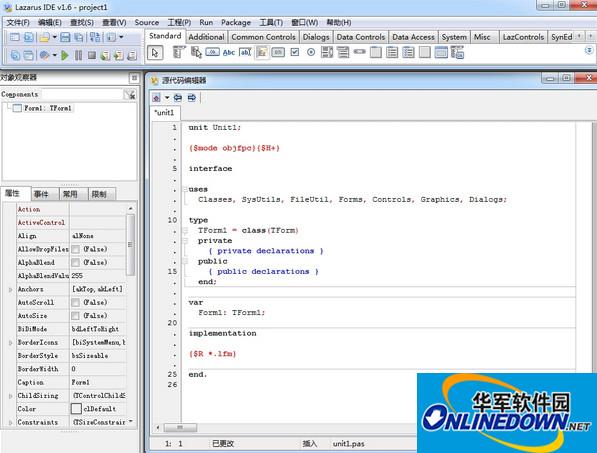Screen dimensions: 597x453
Task: Toggle the AllowDropFiles checkbox
Action: click(76, 249)
